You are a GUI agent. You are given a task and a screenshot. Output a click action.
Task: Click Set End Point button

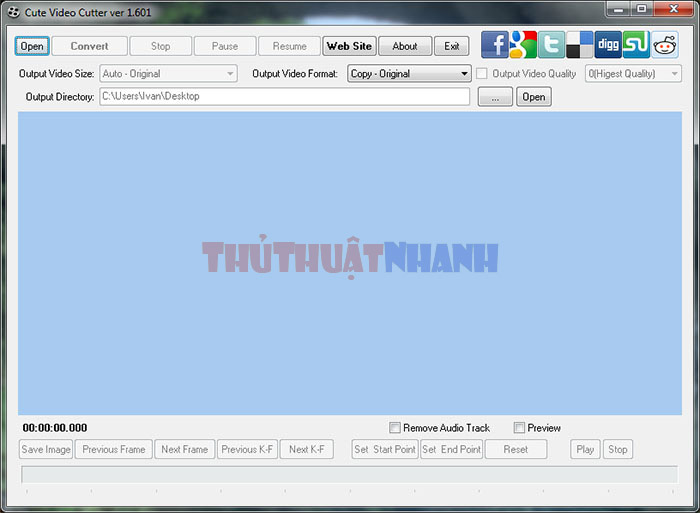(451, 449)
